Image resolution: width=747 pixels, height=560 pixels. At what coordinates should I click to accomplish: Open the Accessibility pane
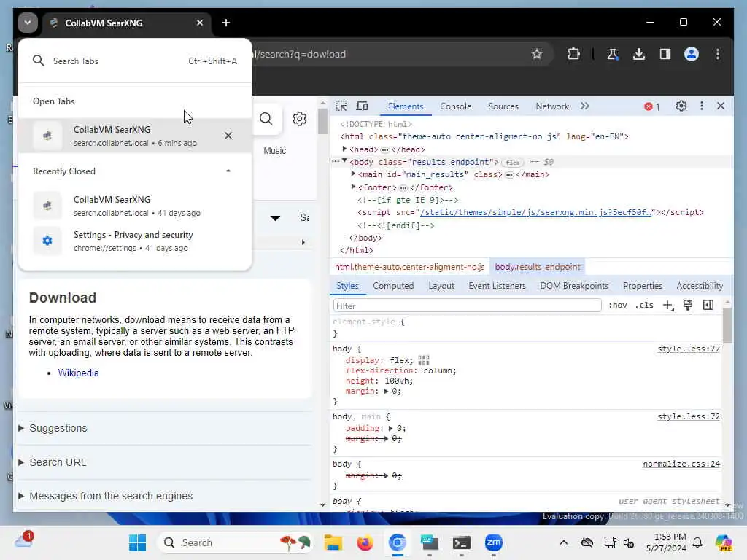(700, 286)
